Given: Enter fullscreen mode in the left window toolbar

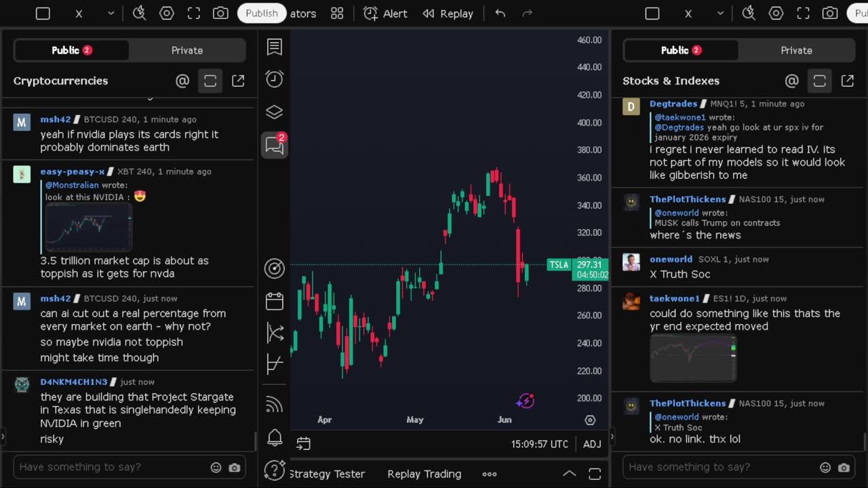Looking at the screenshot, I should pos(193,14).
